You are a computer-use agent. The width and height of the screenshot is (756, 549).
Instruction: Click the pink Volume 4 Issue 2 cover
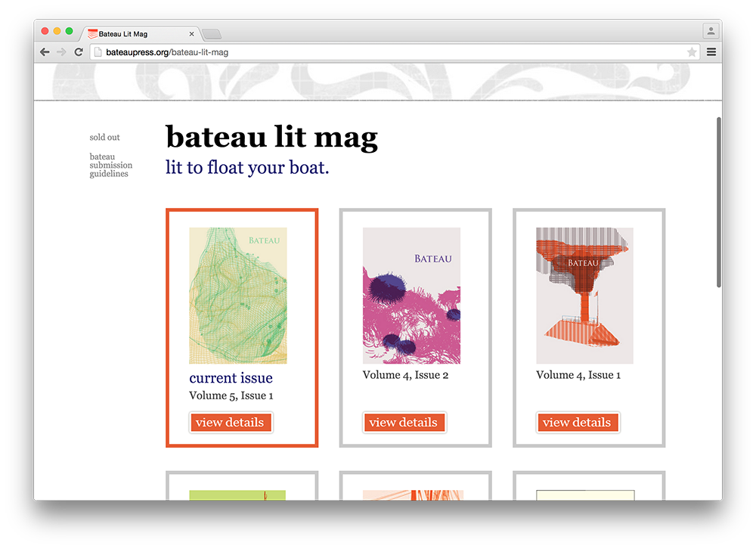tap(411, 296)
